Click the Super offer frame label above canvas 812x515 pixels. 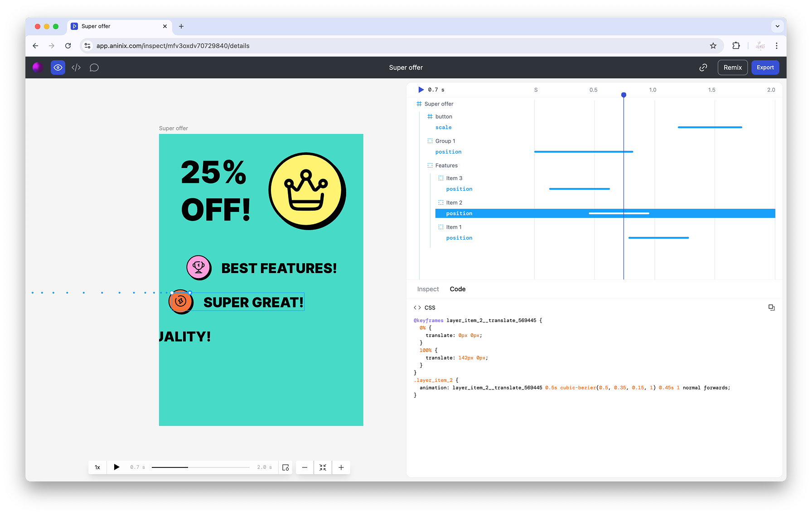click(174, 128)
